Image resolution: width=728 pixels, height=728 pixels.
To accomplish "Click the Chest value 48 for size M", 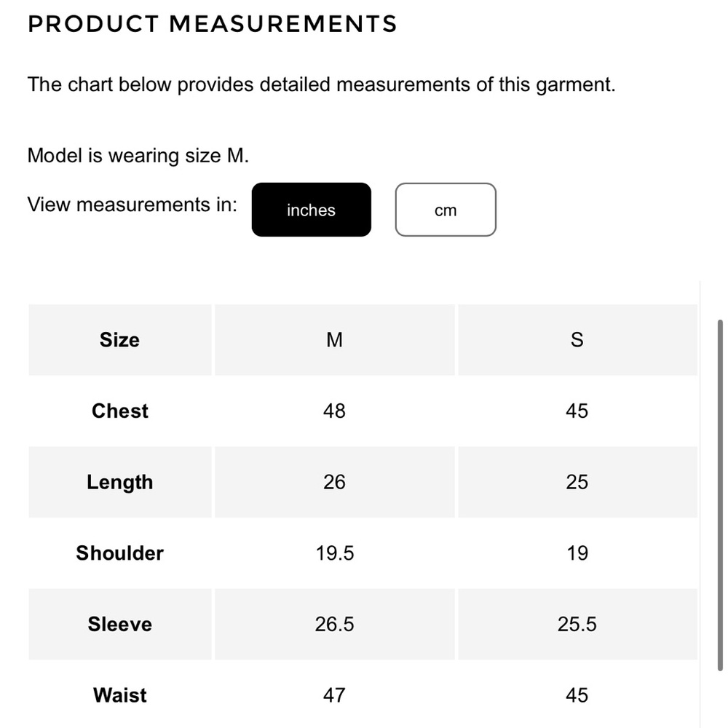I will pyautogui.click(x=334, y=411).
